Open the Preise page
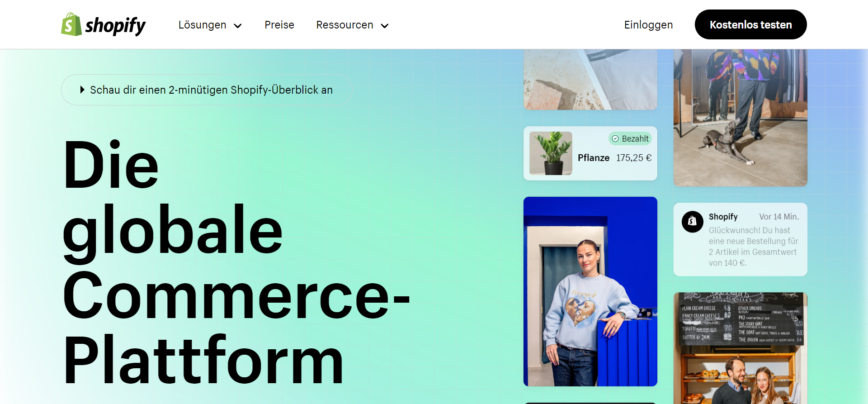868x404 pixels. point(279,25)
